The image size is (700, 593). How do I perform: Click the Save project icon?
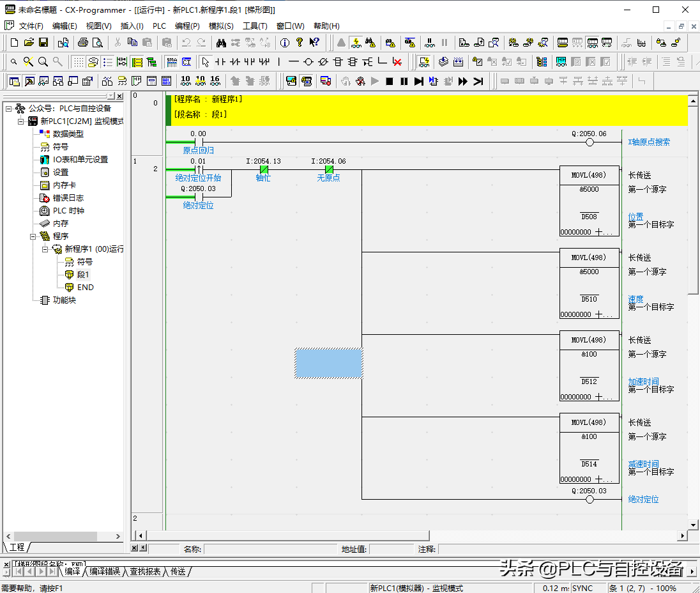(43, 43)
